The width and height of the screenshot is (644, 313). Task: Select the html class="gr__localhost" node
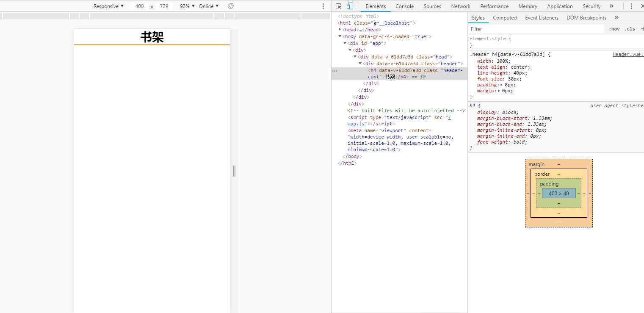pyautogui.click(x=376, y=23)
